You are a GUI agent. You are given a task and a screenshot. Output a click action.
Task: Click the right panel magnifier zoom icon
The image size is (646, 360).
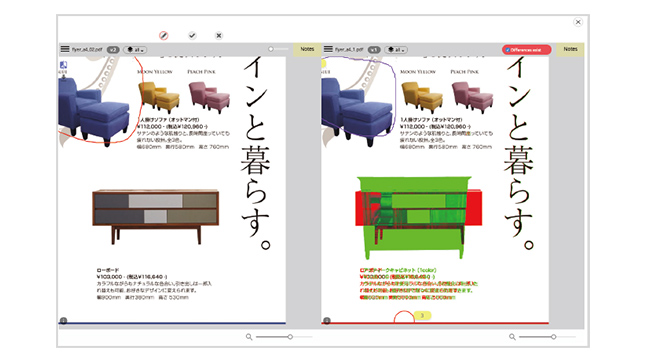512,337
